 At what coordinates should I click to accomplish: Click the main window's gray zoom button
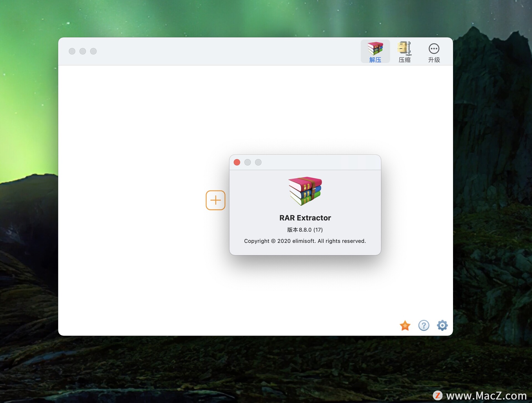pyautogui.click(x=93, y=51)
